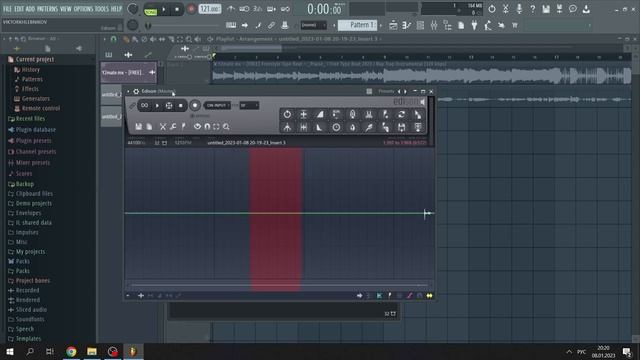
Task: Select audio clip in Playlist track
Action: [x=421, y=73]
